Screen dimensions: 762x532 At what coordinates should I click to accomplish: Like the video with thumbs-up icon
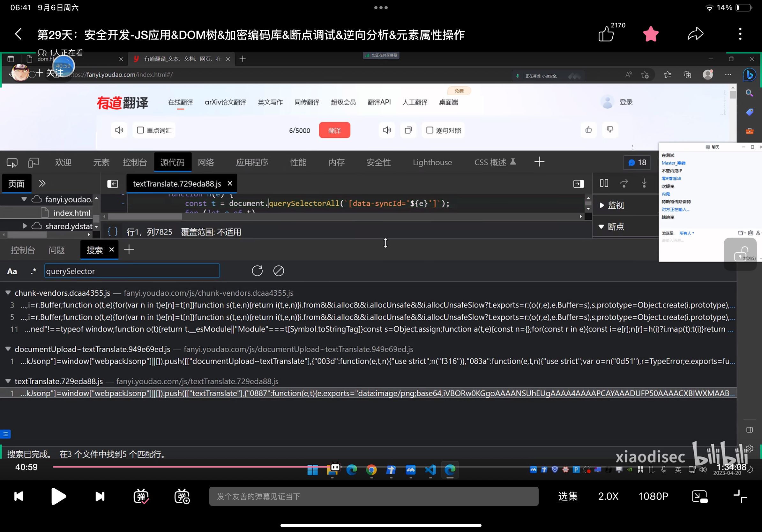606,34
